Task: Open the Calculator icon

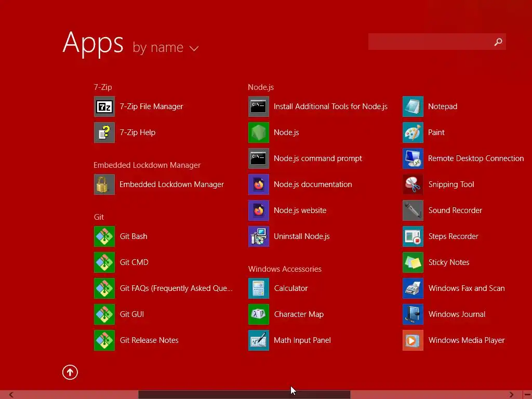Action: click(x=259, y=288)
